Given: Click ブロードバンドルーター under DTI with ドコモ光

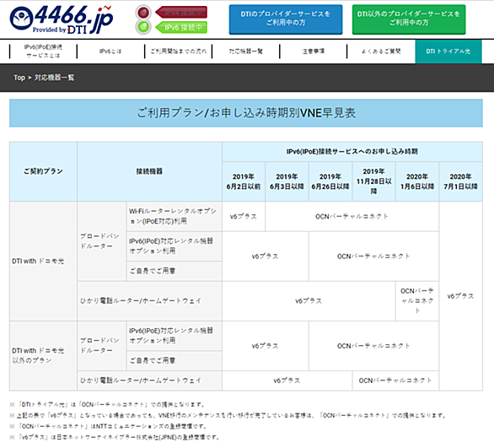Looking at the screenshot, I should tap(101, 241).
